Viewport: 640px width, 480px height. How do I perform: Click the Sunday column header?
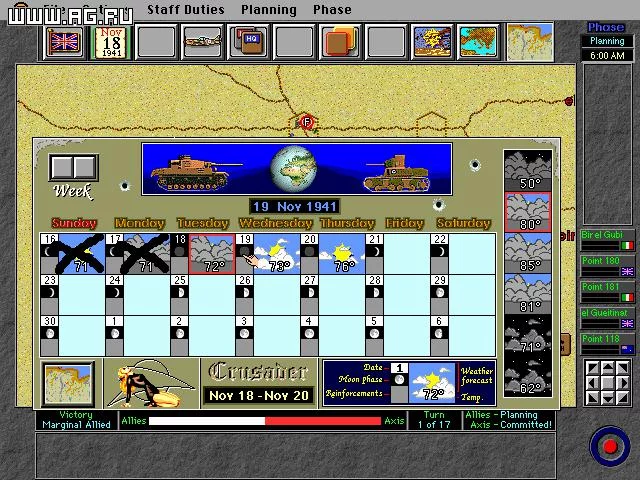point(74,223)
